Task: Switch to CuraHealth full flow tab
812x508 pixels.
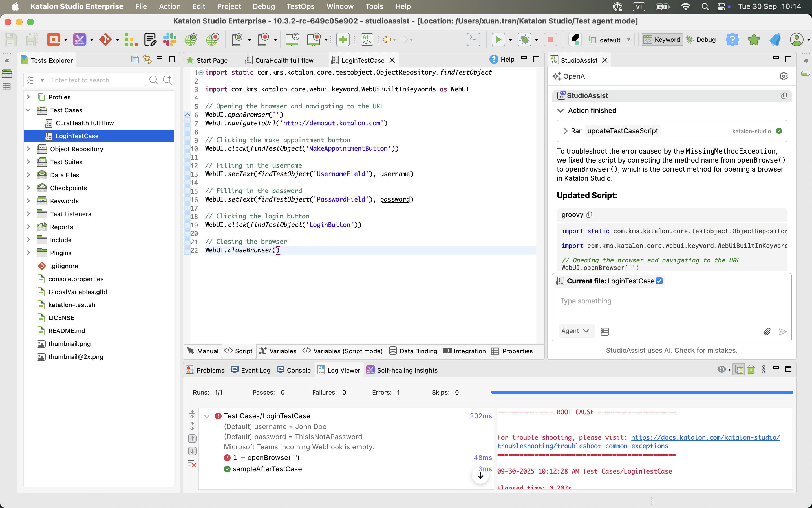Action: coord(279,60)
